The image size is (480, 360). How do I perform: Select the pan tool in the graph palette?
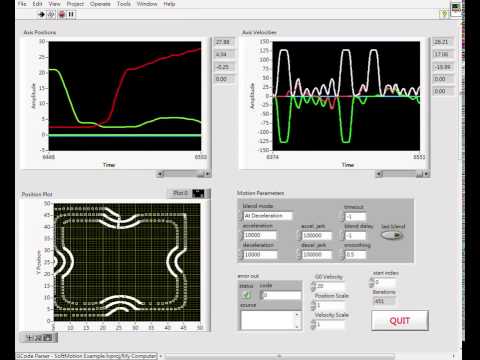tap(48, 338)
